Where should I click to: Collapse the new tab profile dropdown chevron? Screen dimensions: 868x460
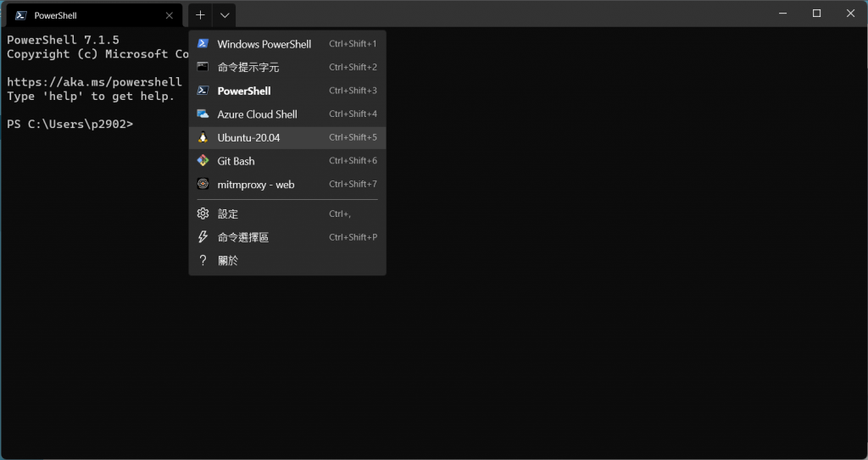click(224, 15)
